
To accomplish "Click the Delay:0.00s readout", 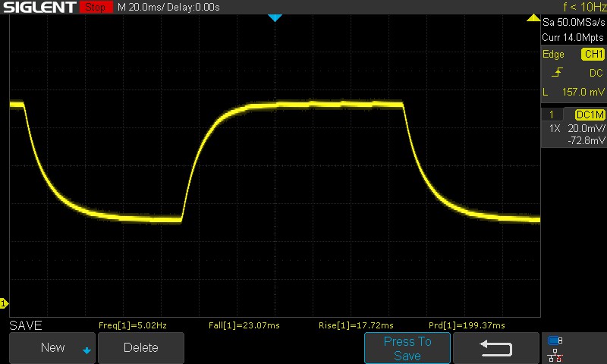I will (193, 7).
